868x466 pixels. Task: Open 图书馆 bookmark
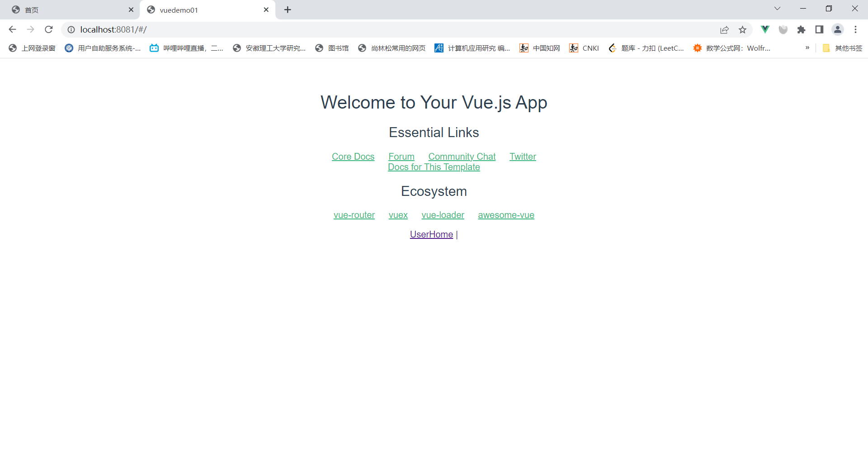click(332, 48)
